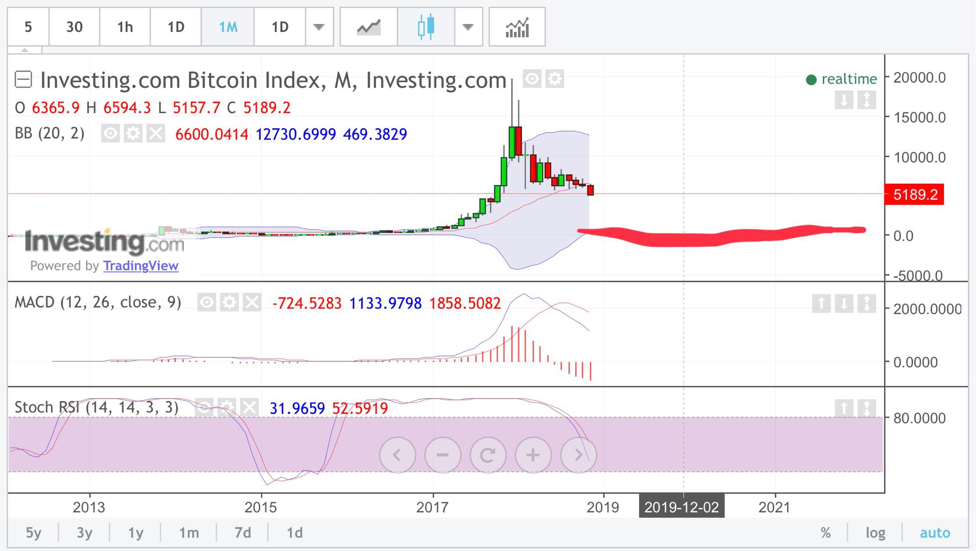Image resolution: width=980 pixels, height=551 pixels.
Task: Open MACD indicator settings gear
Action: pos(229,303)
